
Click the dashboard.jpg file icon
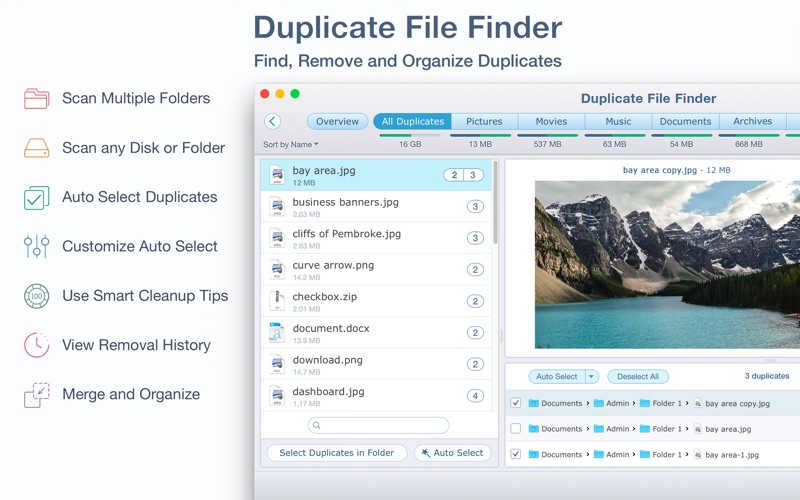[x=277, y=396]
